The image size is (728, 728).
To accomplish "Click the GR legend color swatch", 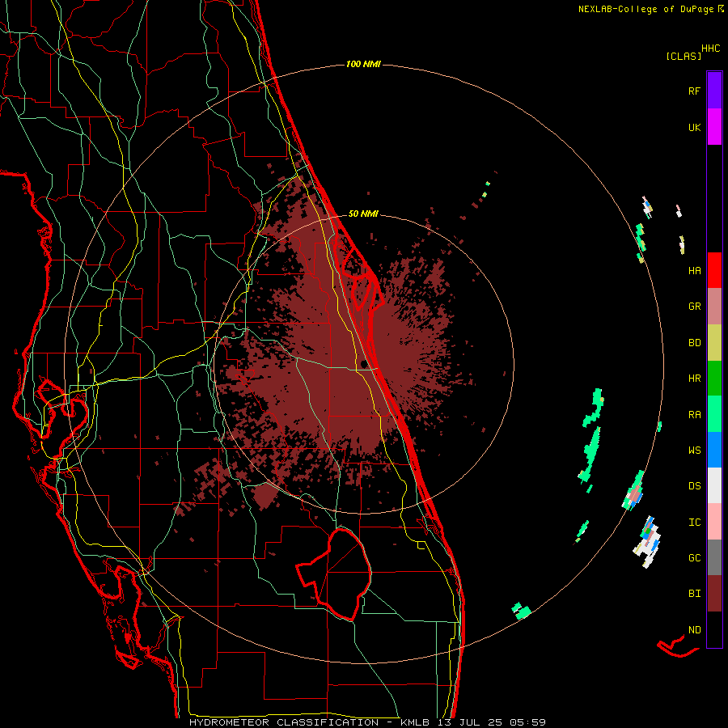I will point(714,307).
